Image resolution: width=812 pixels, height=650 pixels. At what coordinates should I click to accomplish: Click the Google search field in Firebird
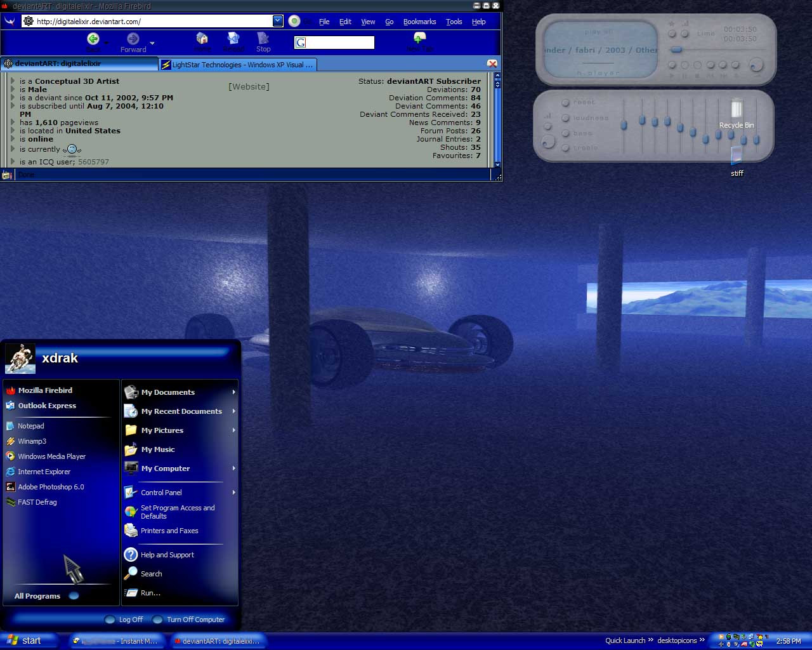(334, 43)
